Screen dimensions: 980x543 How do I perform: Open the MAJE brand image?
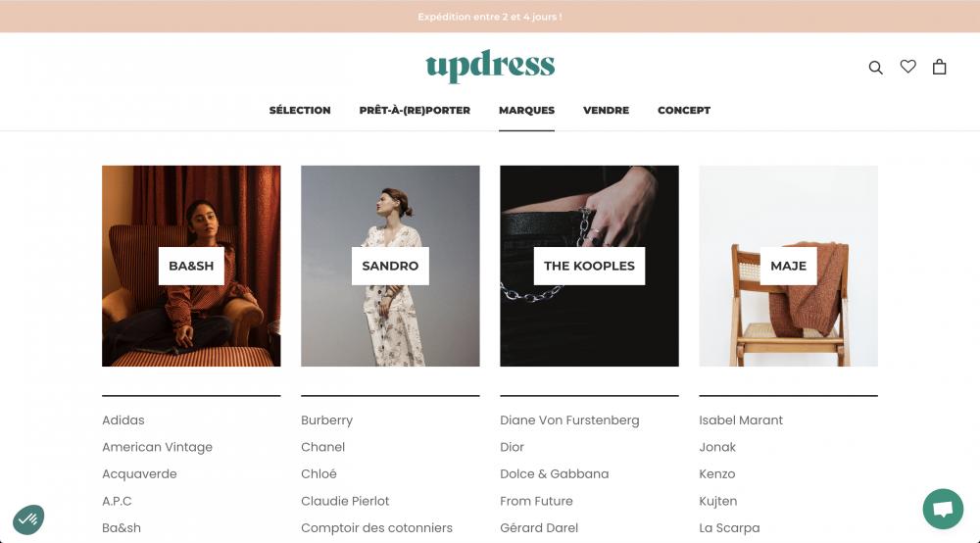click(x=788, y=266)
